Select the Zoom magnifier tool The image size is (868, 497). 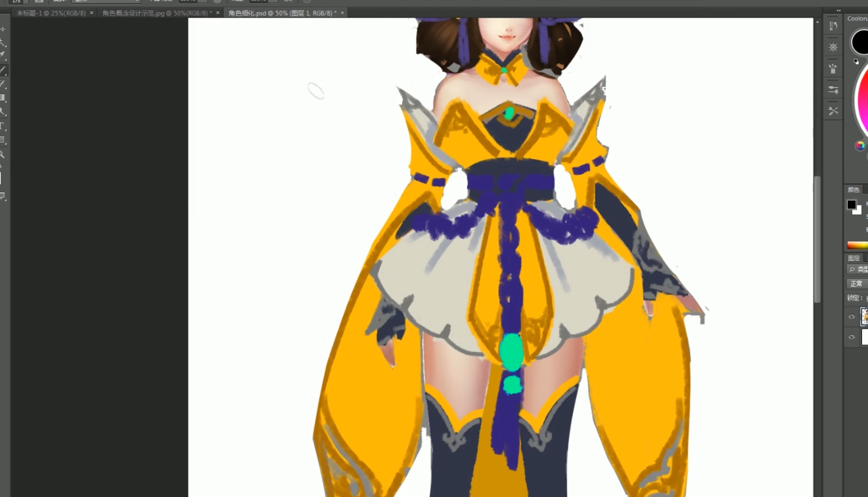click(3, 155)
